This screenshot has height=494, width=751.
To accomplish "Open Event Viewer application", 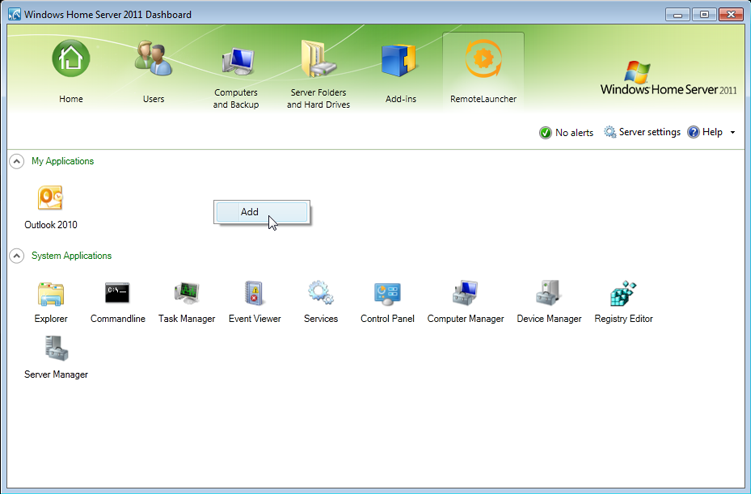I will [254, 302].
